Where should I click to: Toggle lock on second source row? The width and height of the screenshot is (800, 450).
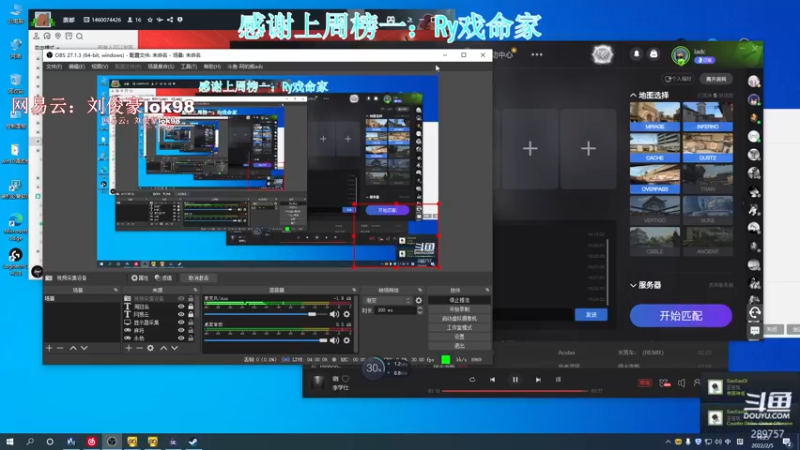tap(191, 307)
